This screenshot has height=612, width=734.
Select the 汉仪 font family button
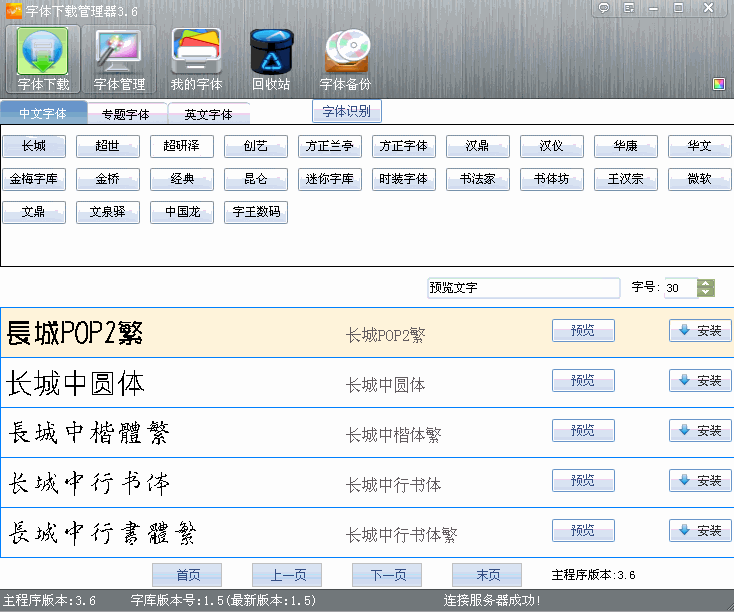pyautogui.click(x=551, y=146)
